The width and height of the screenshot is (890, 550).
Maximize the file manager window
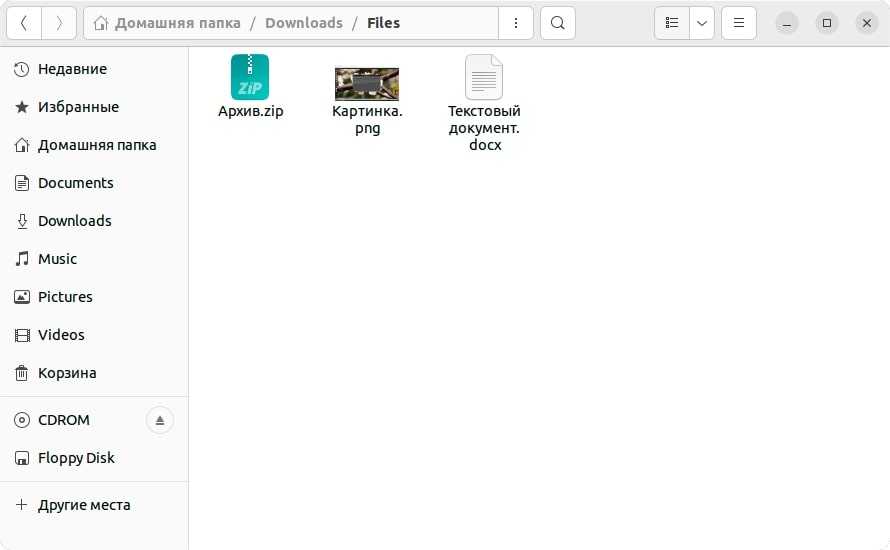point(826,23)
